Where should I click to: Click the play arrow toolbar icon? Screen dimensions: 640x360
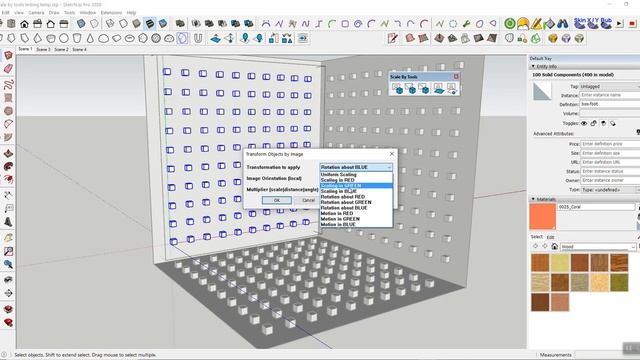[620, 24]
